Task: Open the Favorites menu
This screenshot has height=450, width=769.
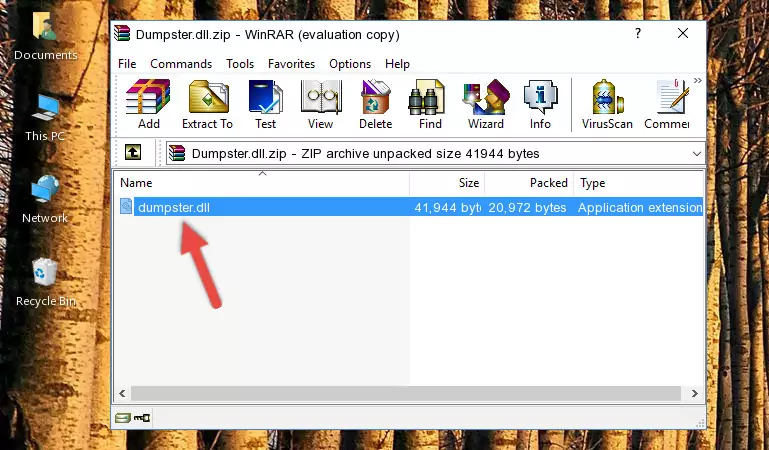Action: (291, 64)
